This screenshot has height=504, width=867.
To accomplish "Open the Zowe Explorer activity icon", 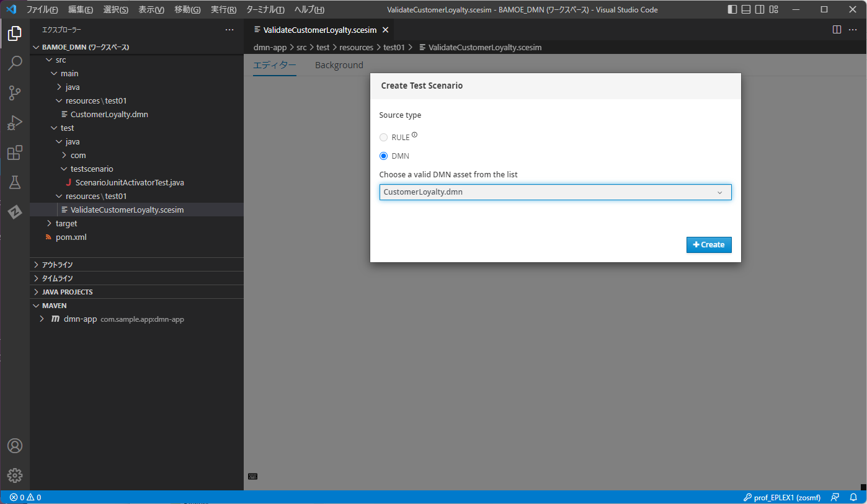I will point(15,212).
